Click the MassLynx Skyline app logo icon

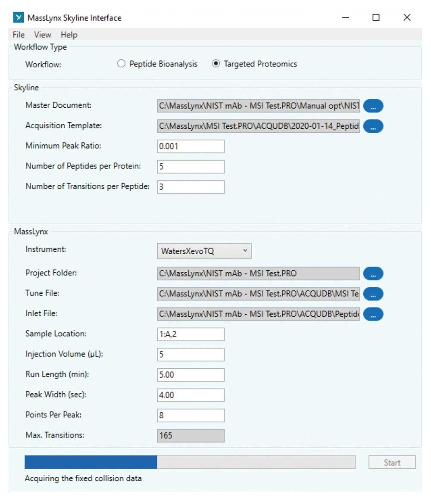(x=19, y=17)
